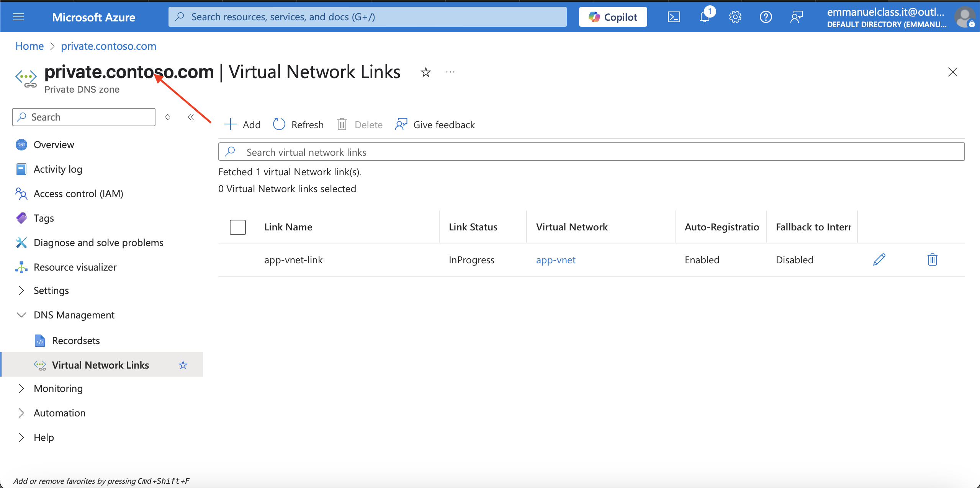Screen dimensions: 980x488
Task: Click the 'Fetched 1 virtual Network link(s).' text
Action: click(x=290, y=172)
